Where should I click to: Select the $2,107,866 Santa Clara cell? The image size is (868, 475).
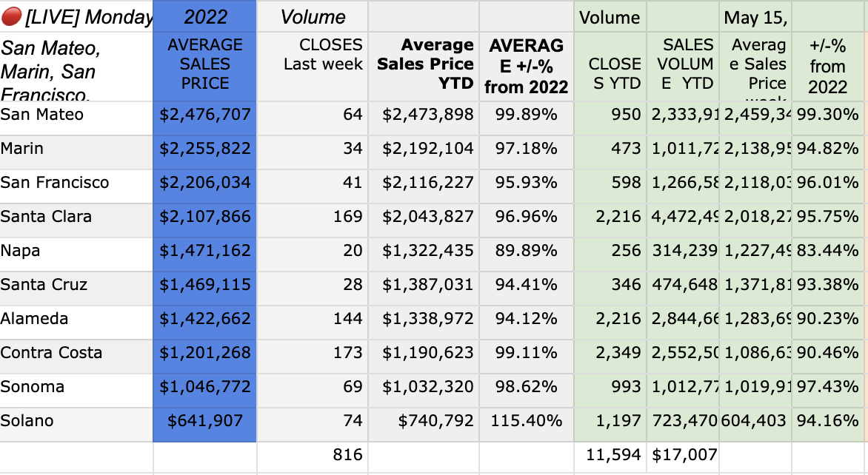[205, 220]
